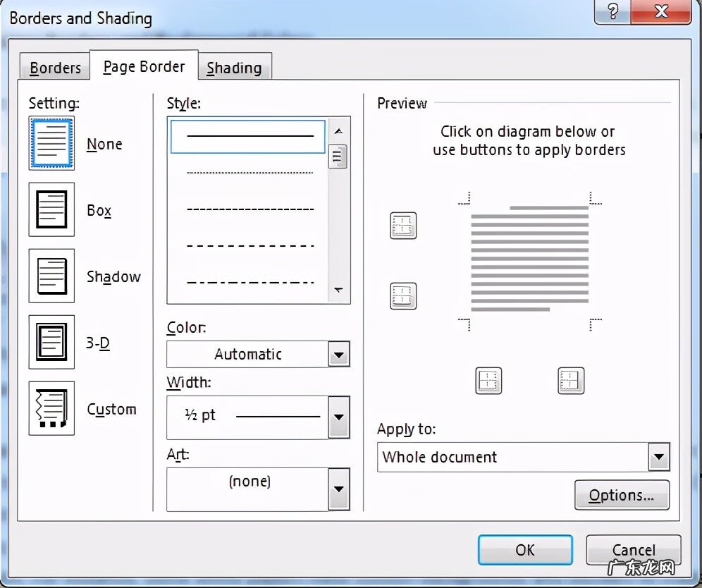
Task: Choose the Custom border setting icon
Action: point(51,408)
